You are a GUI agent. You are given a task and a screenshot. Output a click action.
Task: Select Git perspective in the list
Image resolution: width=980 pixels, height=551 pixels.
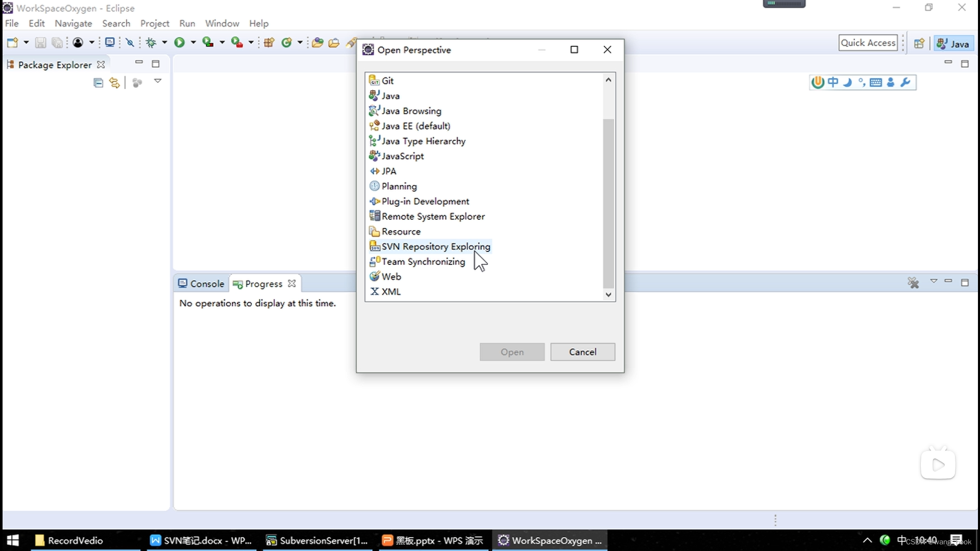pyautogui.click(x=381, y=81)
